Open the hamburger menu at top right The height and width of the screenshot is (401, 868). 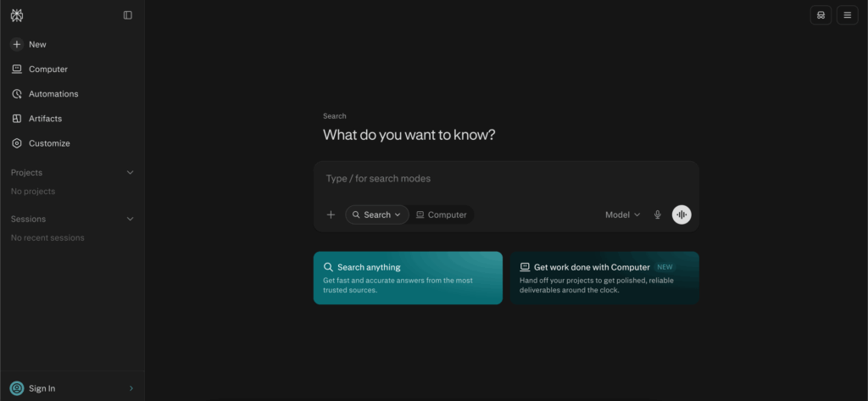848,15
